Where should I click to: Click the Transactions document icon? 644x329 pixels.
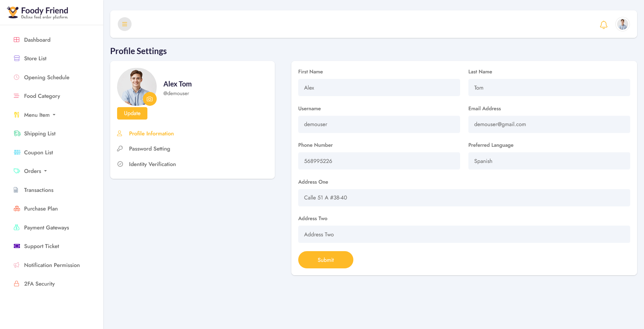[16, 190]
